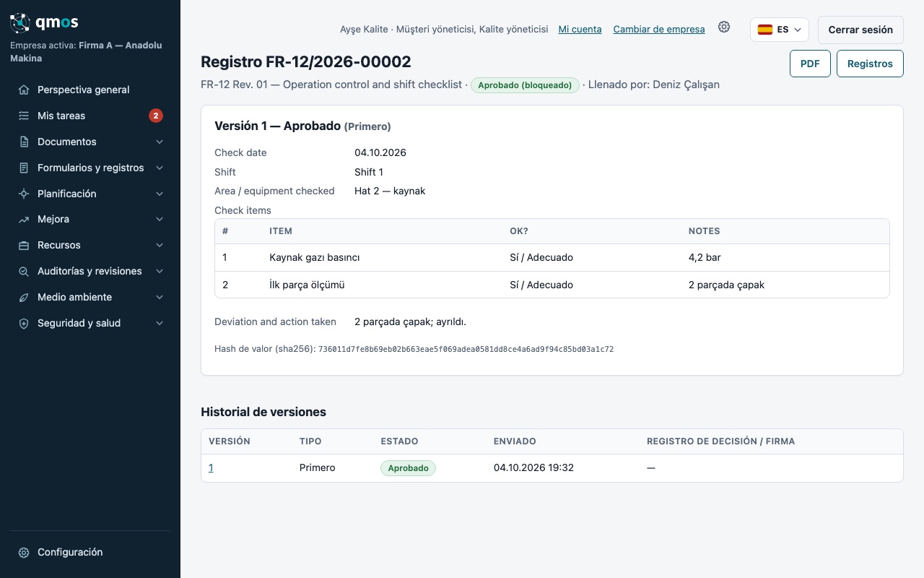Expand the Auditorías y revisiones chevron
The image size is (924, 578).
(x=160, y=271)
